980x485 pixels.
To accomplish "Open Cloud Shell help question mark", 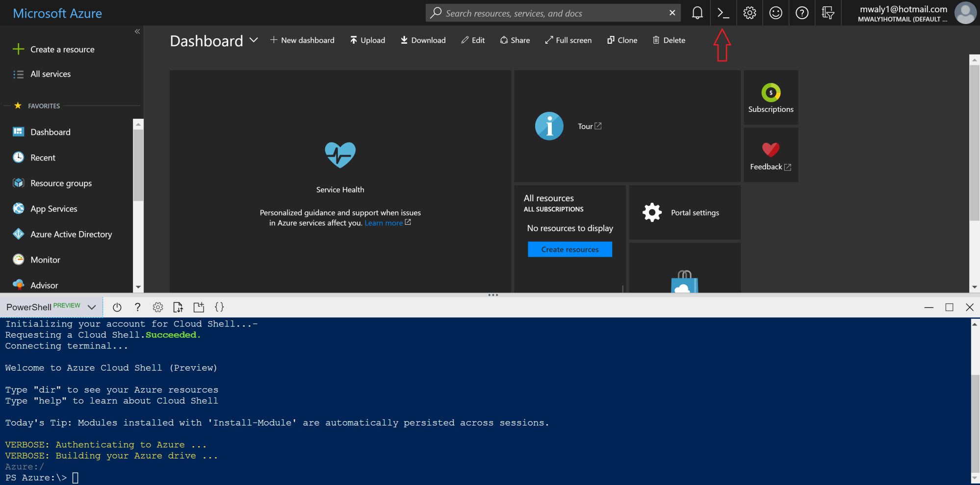I will [x=137, y=307].
